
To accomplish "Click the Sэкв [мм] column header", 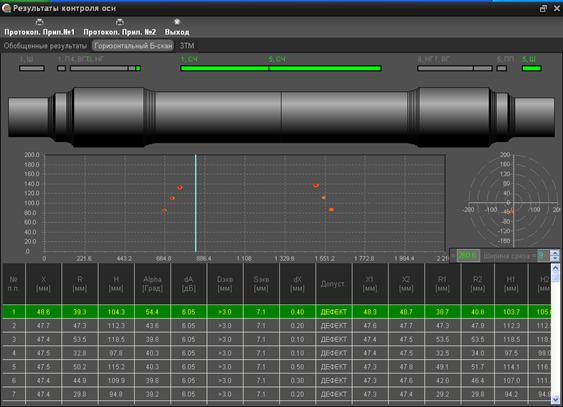I will pyautogui.click(x=261, y=284).
